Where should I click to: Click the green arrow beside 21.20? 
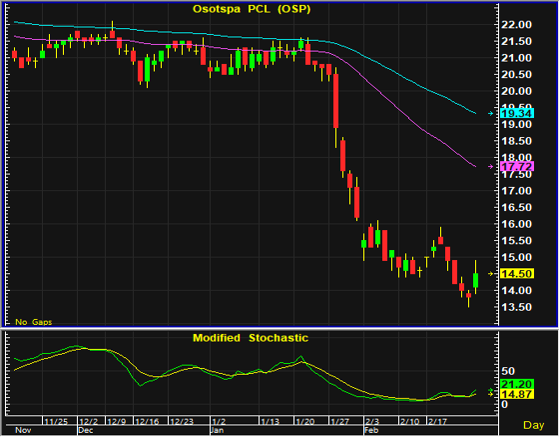point(491,390)
